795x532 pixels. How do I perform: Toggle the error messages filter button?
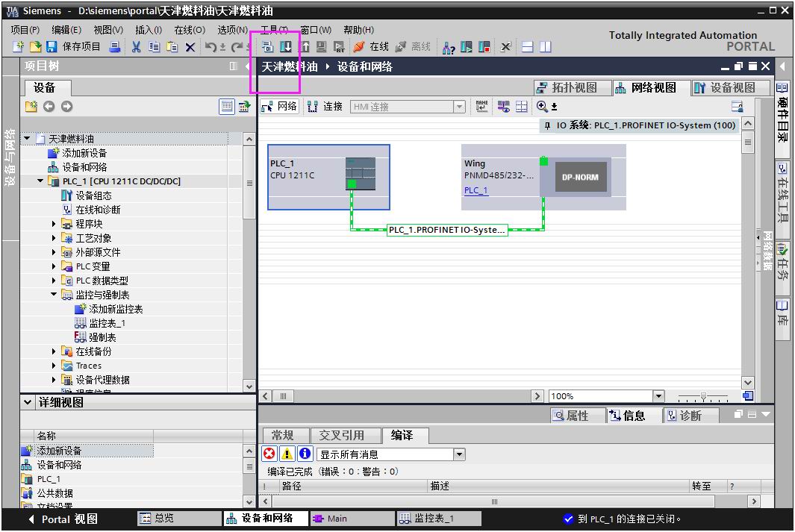269,454
